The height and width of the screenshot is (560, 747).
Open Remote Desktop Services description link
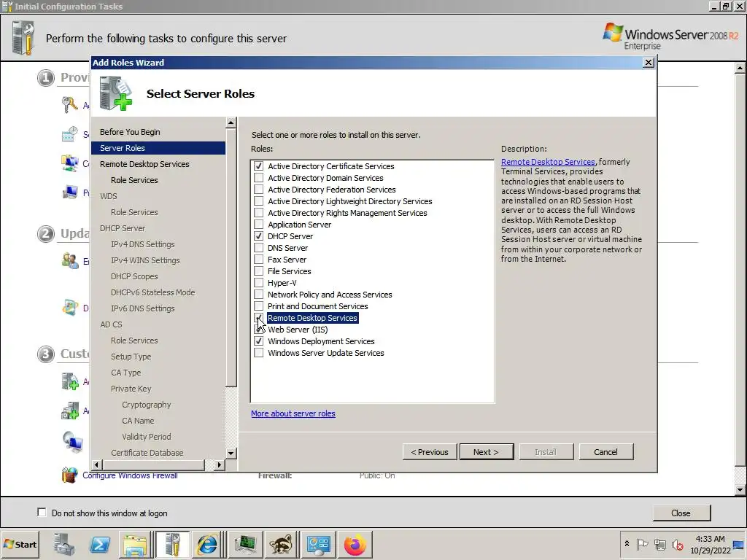tap(548, 162)
